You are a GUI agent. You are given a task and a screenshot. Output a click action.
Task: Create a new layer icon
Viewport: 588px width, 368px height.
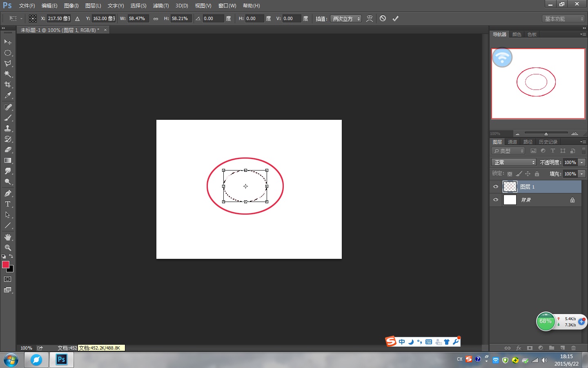(562, 348)
